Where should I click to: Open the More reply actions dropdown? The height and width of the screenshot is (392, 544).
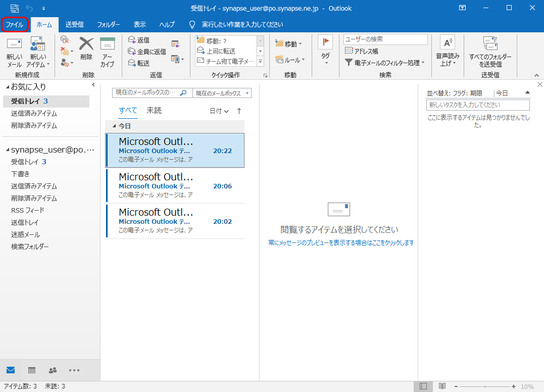tap(177, 59)
